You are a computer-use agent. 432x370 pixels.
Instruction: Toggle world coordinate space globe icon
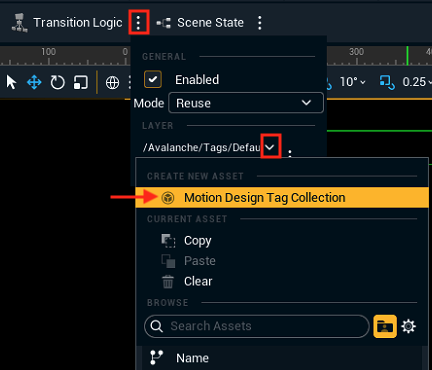112,82
